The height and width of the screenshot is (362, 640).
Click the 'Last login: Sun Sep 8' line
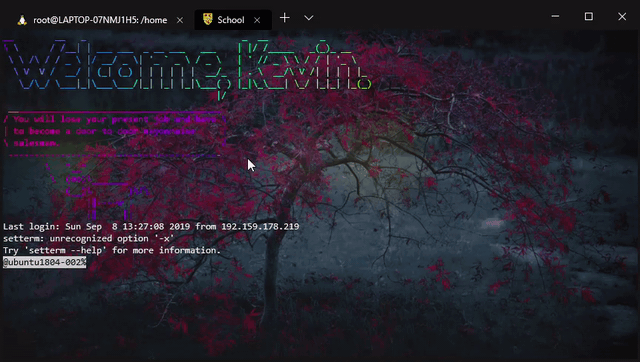point(151,227)
